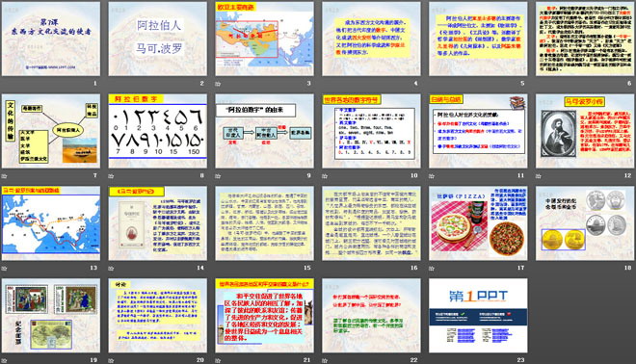Click the animation star under stamps slide 19

click(x=5, y=360)
